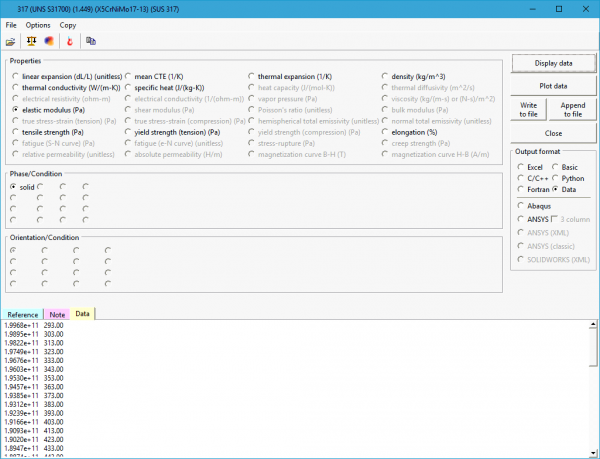
Task: Select thermal expansion (1/K) property
Action: pos(290,76)
